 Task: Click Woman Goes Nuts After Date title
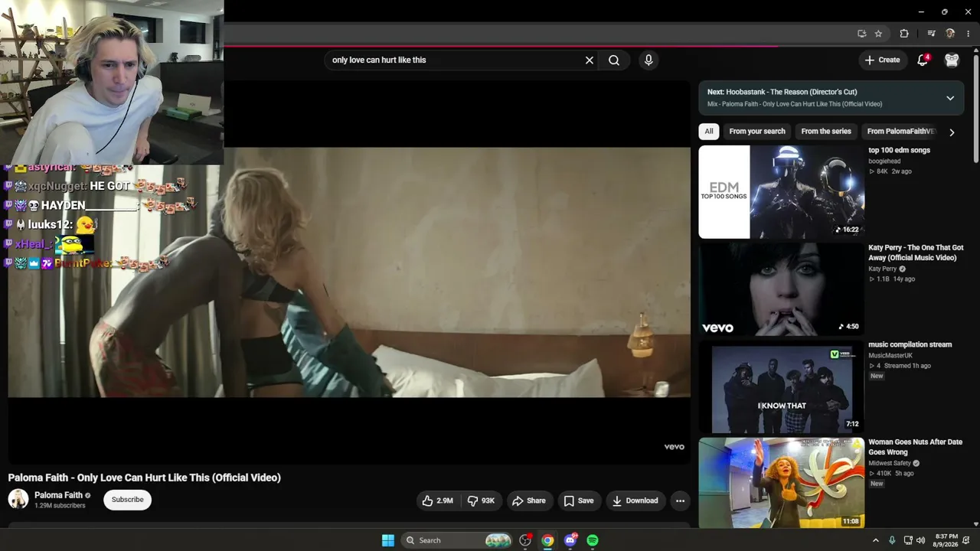[x=916, y=447]
